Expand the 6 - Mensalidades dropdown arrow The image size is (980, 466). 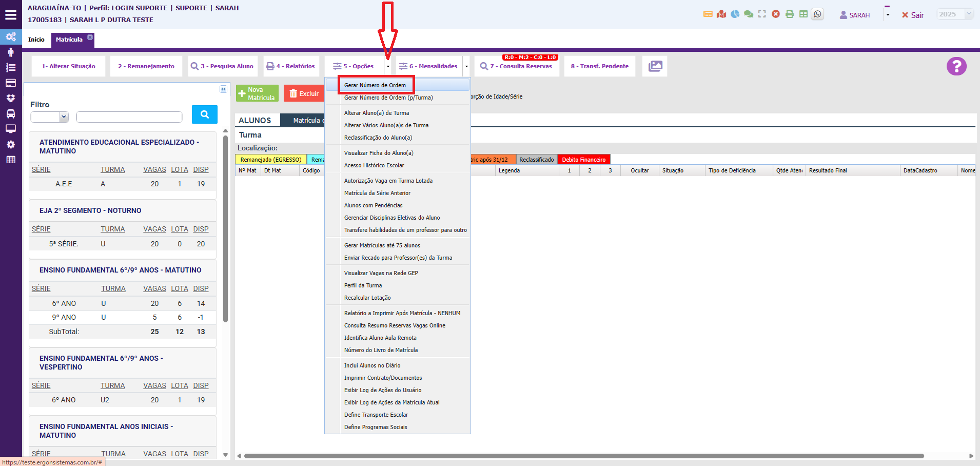coord(466,66)
